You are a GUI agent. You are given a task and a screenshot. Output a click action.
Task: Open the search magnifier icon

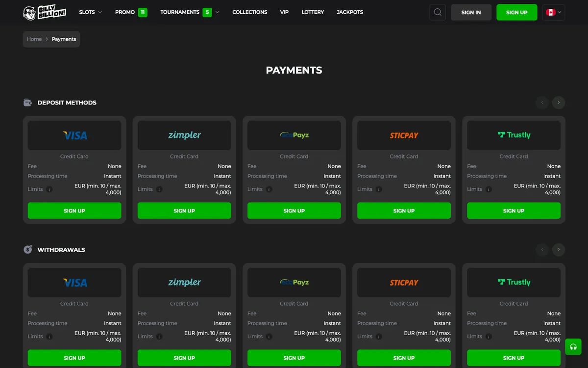pyautogui.click(x=438, y=12)
